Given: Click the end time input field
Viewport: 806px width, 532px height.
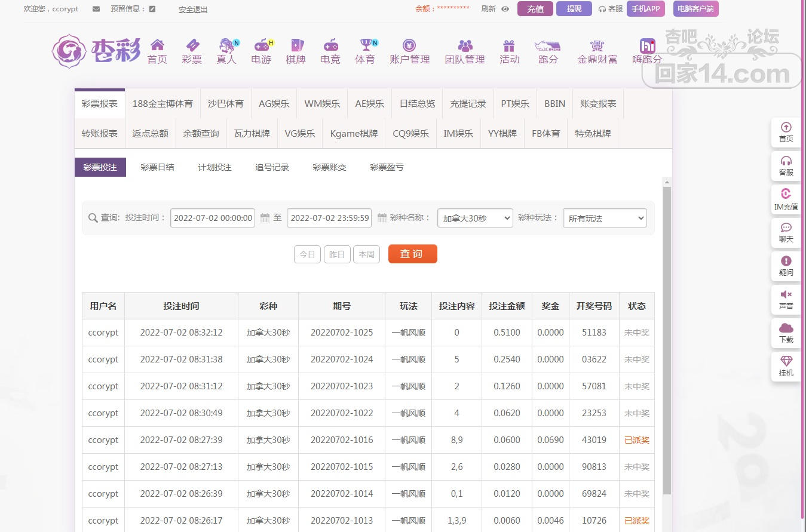Looking at the screenshot, I should (x=329, y=219).
